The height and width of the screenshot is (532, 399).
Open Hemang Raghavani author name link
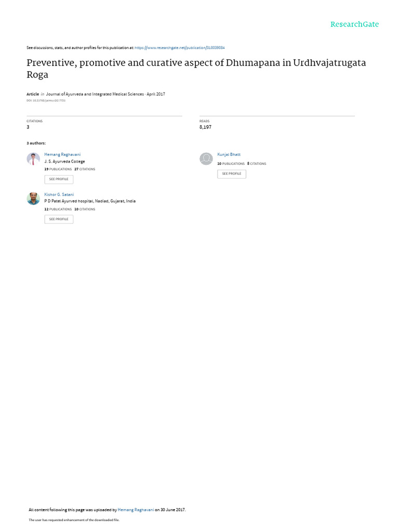tap(62, 154)
